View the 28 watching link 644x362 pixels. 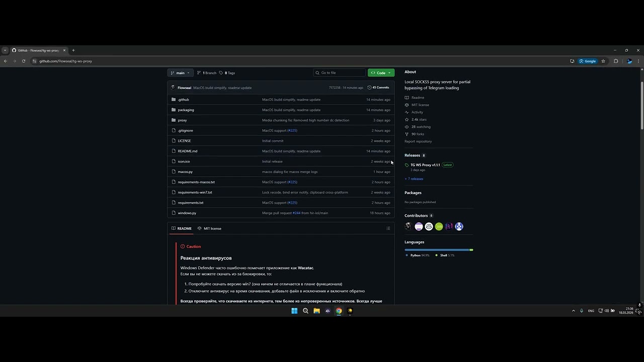417,127
